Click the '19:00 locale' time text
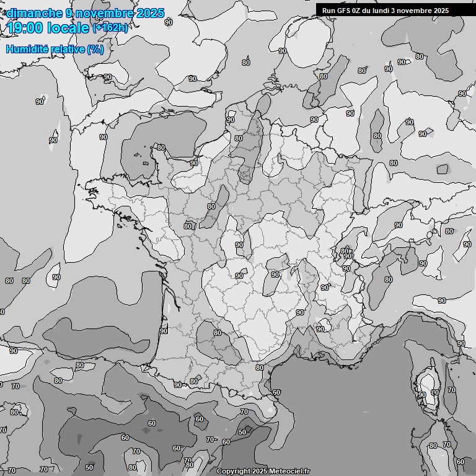The height and width of the screenshot is (476, 476). [x=48, y=29]
